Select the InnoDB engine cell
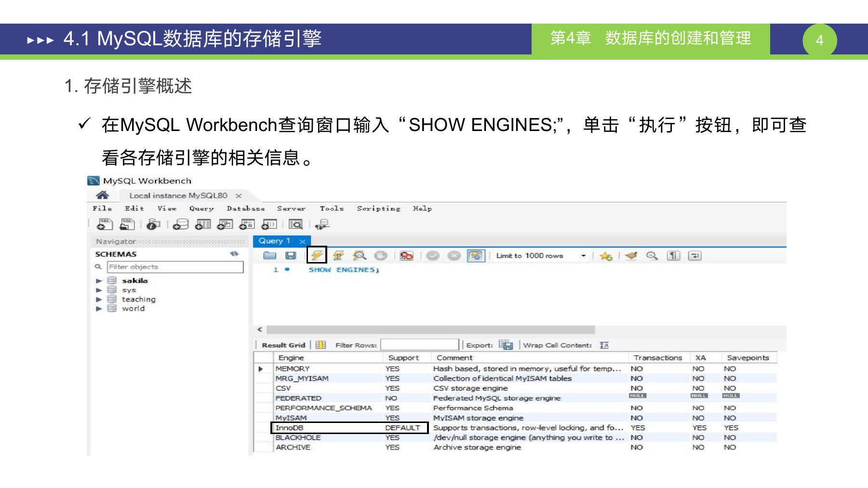This screenshot has height=488, width=868. [x=328, y=428]
